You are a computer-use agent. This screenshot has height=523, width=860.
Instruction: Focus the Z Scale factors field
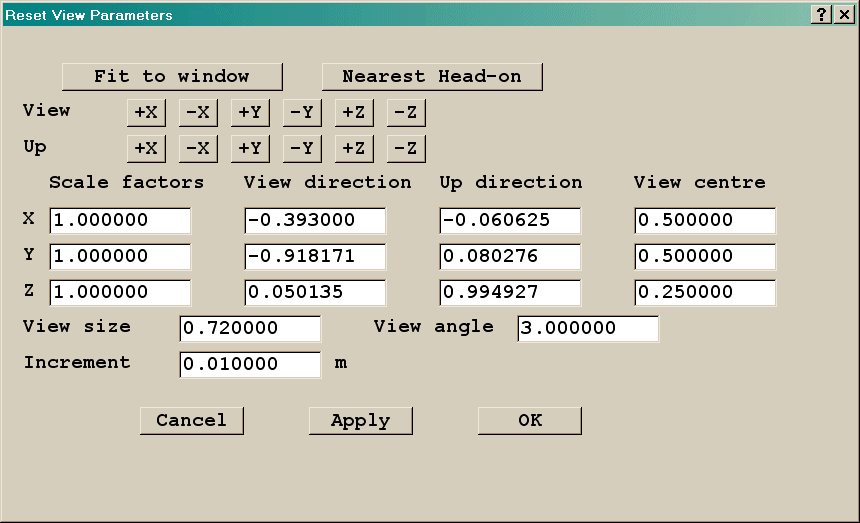coord(120,292)
